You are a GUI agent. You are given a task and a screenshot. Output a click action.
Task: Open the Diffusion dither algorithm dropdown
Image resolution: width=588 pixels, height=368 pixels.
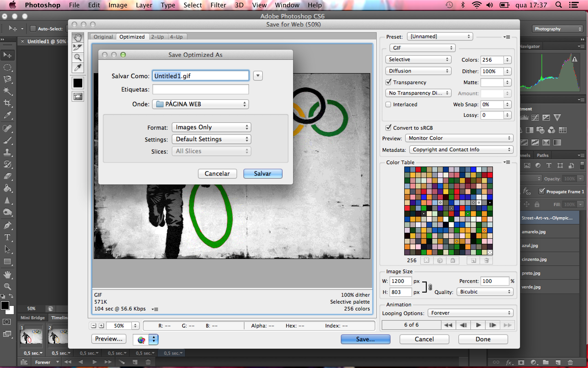(x=418, y=71)
